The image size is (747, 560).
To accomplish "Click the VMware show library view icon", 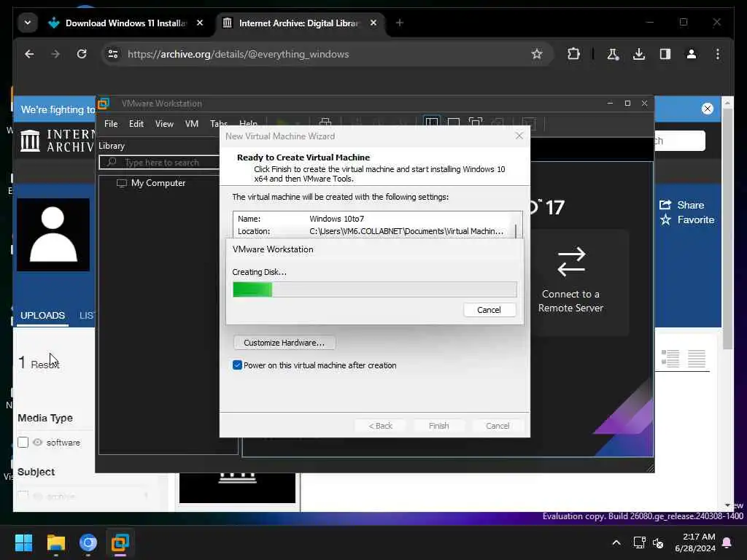I will coord(432,123).
